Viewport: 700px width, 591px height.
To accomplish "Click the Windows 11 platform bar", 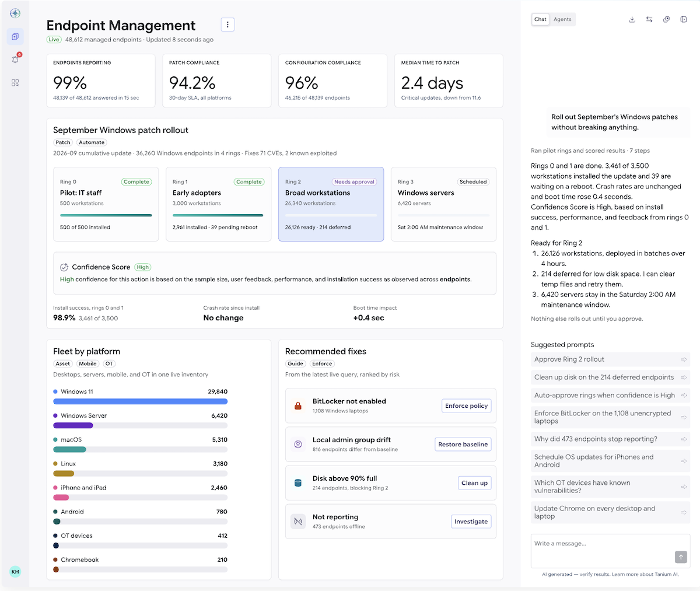I will pos(140,401).
